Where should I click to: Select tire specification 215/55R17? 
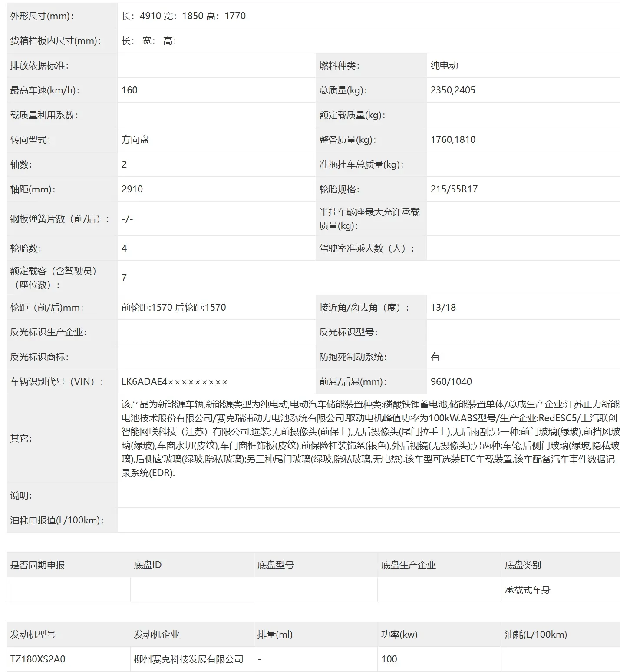(454, 189)
